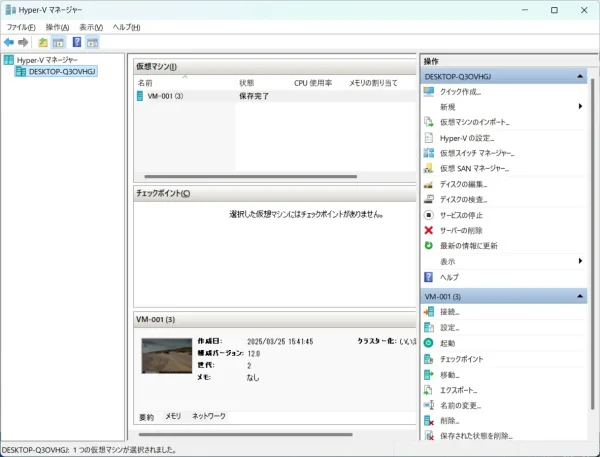Sort by the CPU 使用率 column header

pos(313,83)
